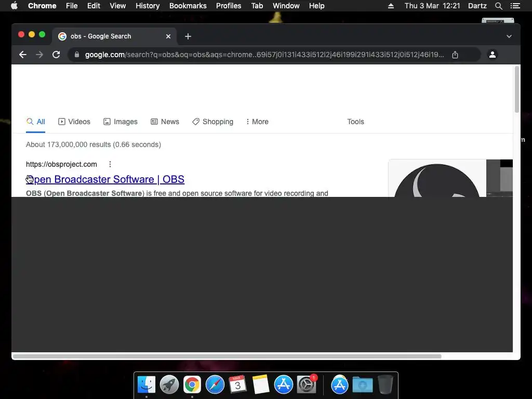This screenshot has width=532, height=399.
Task: Open Spotlight search magnifier icon
Action: 498,6
